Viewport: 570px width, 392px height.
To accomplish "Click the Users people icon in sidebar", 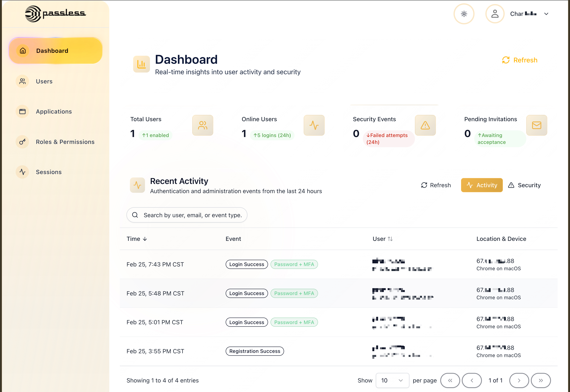I will (x=22, y=81).
